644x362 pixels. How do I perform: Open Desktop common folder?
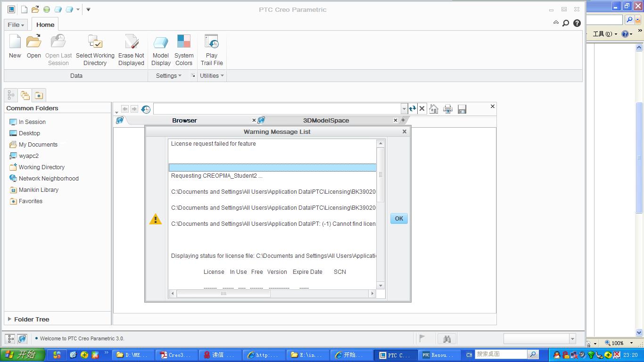(25, 133)
